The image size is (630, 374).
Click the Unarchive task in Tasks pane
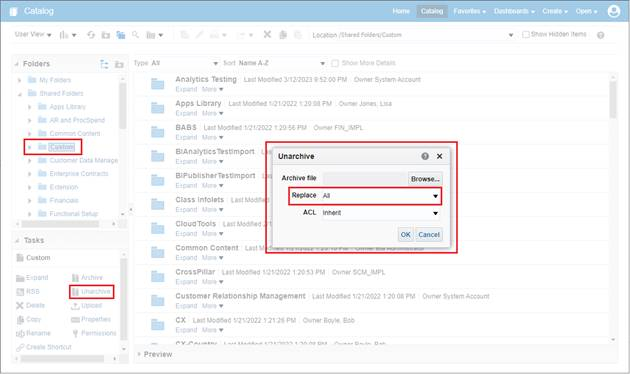(91, 292)
